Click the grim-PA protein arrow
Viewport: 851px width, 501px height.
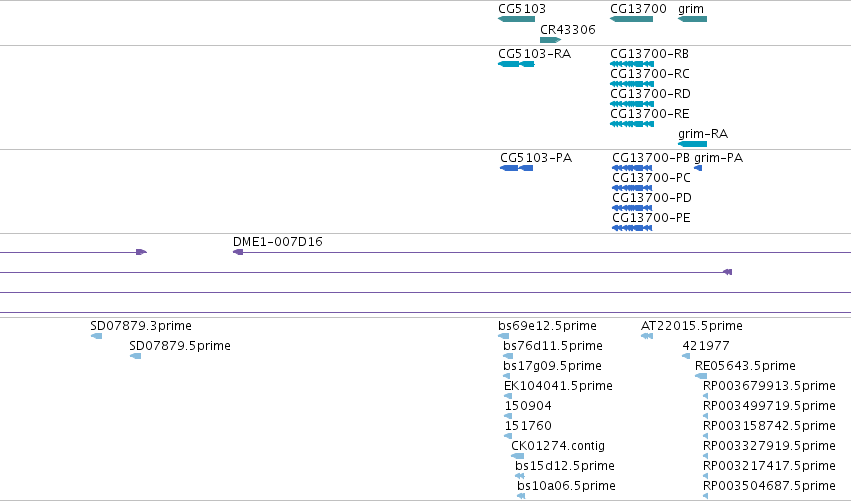pos(698,168)
